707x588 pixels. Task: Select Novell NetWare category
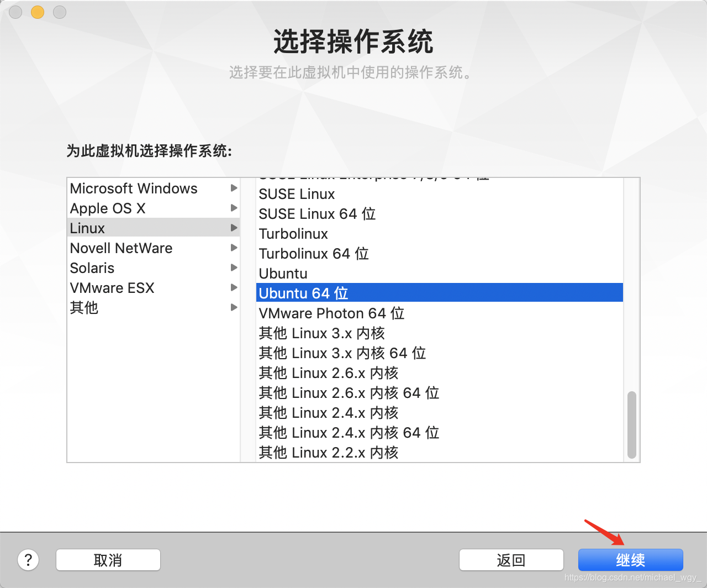tap(153, 248)
